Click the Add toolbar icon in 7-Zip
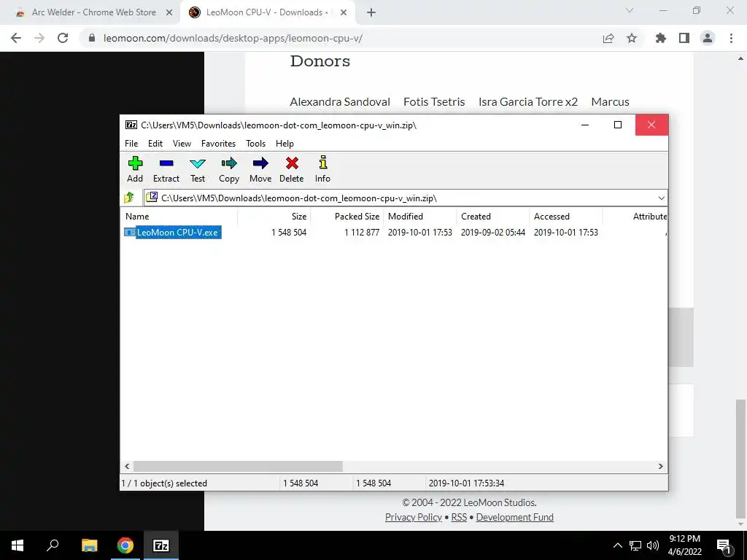Screen dimensions: 747x560 (x=135, y=163)
